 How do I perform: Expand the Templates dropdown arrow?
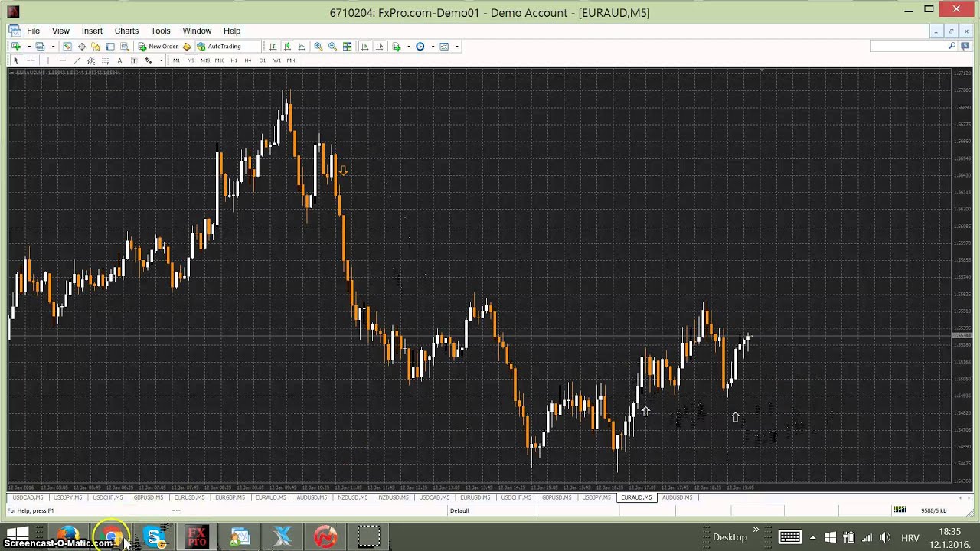click(x=457, y=47)
